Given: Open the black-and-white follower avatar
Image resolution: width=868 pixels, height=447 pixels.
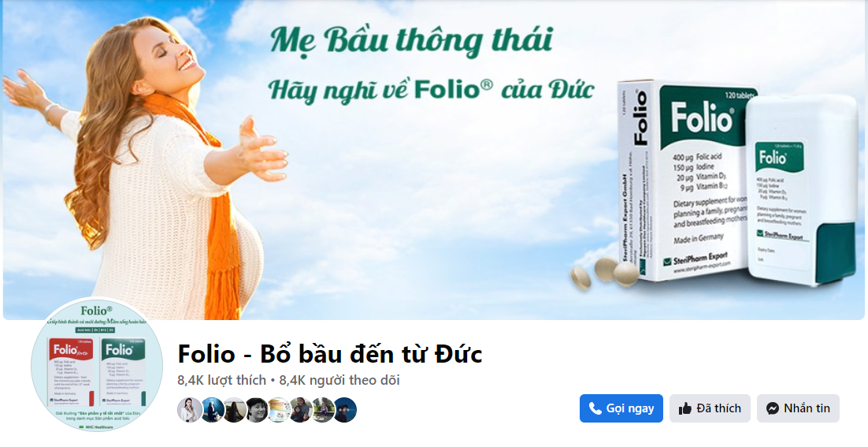Looking at the screenshot, I should point(256,410).
